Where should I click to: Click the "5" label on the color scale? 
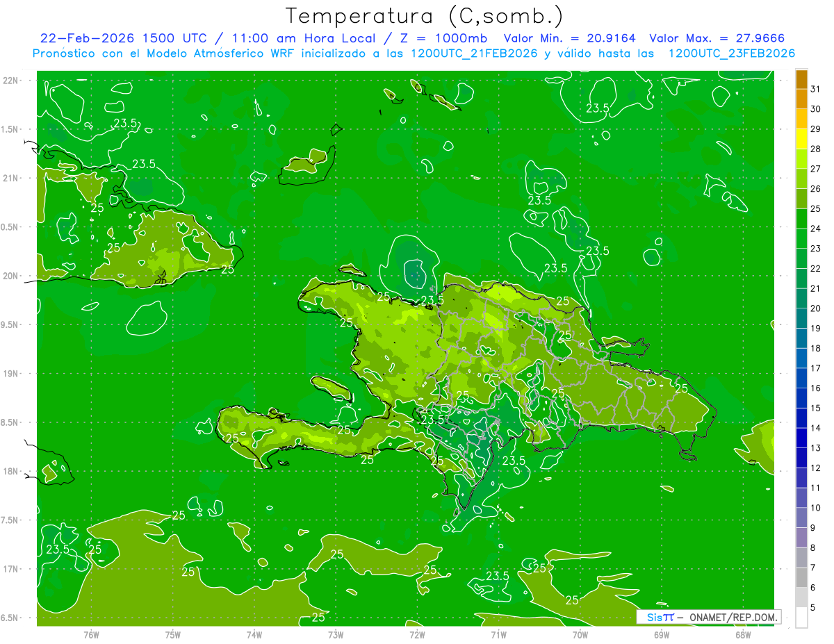tap(813, 607)
